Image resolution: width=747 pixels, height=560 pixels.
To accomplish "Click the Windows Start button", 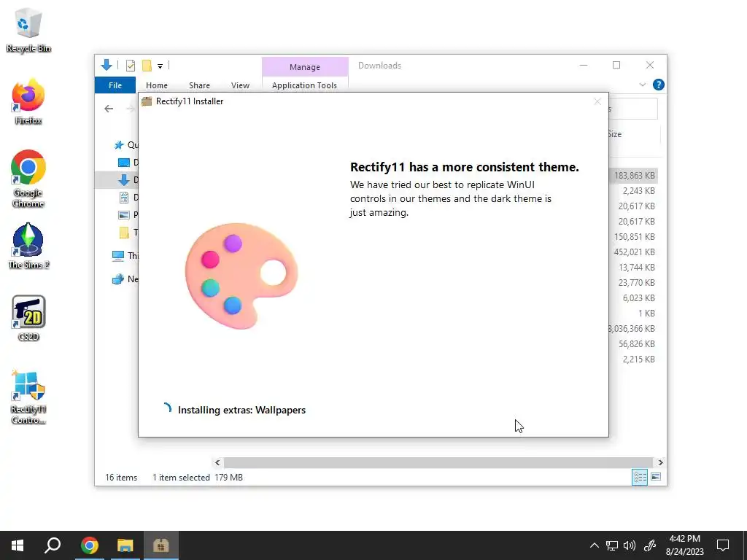I will click(18, 545).
